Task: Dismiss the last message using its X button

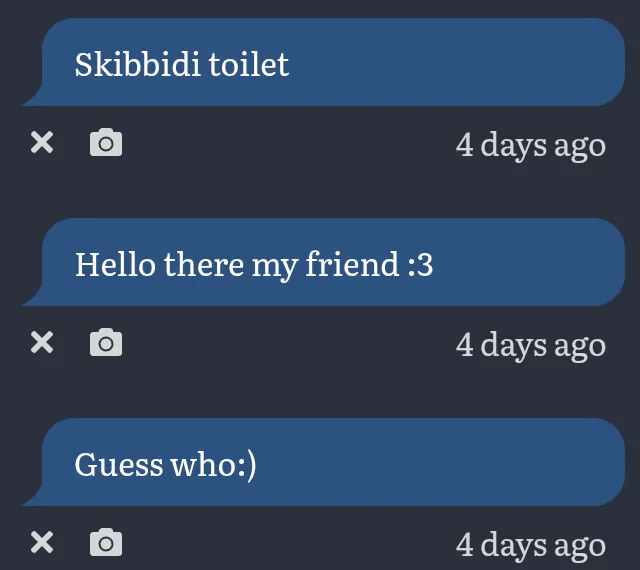Action: click(x=42, y=542)
